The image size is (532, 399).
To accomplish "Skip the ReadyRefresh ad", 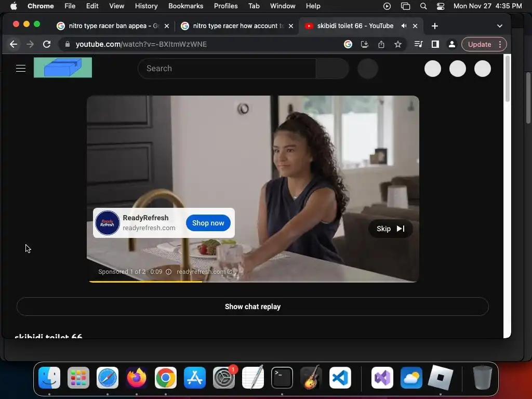I will click(391, 229).
